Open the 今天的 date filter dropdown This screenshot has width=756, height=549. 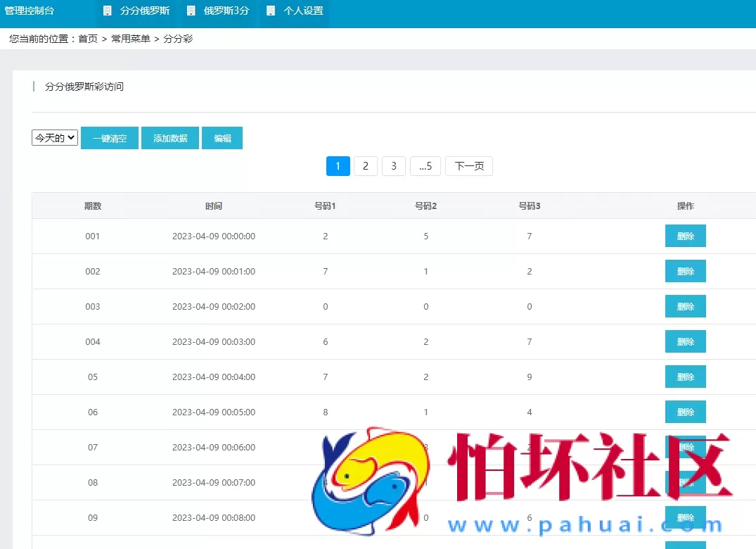point(54,137)
